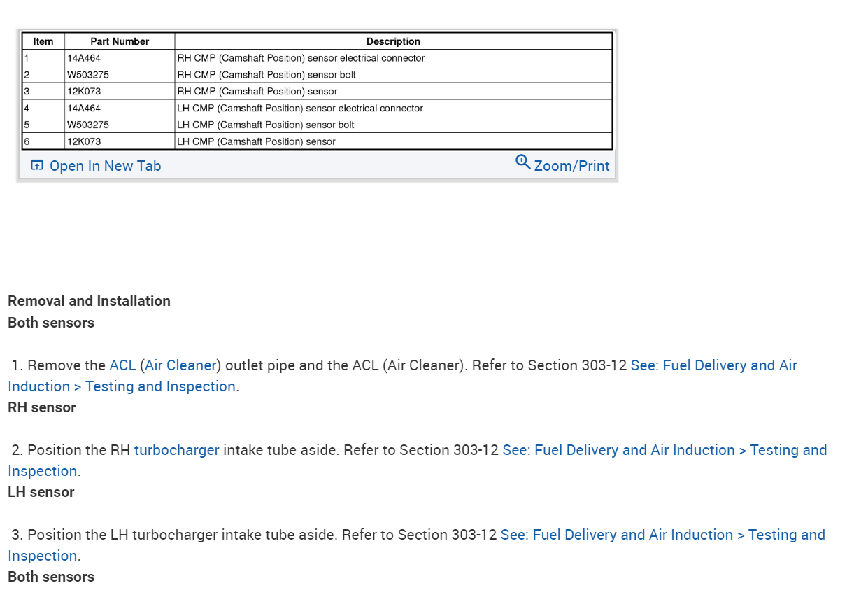The height and width of the screenshot is (595, 868).
Task: Follow the 'Air Cleaner' hyperlink
Action: click(x=180, y=365)
